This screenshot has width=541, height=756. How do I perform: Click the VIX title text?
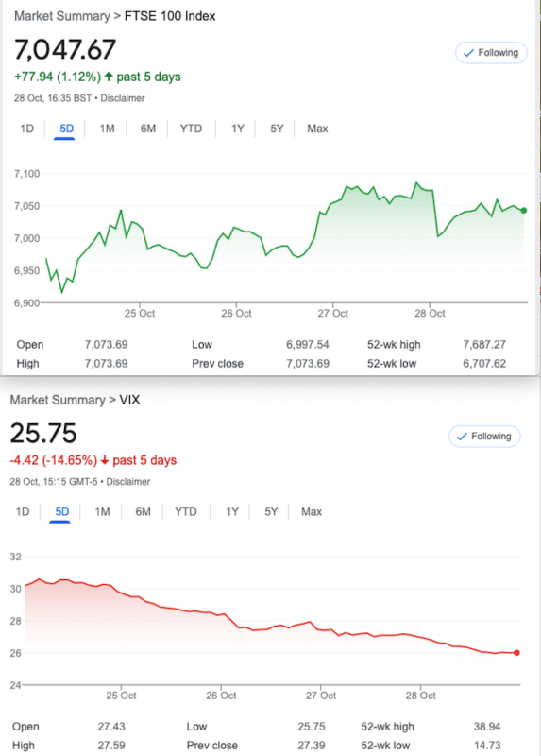point(129,400)
